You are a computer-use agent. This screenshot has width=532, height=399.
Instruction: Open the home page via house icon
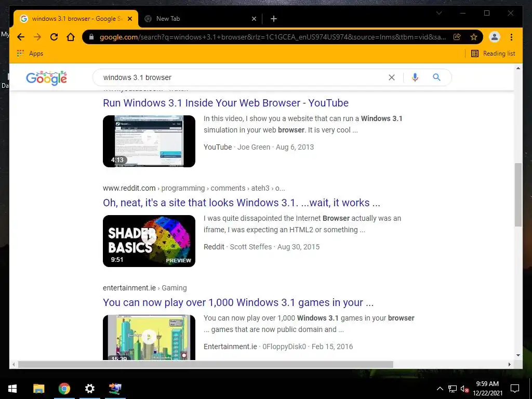71,37
